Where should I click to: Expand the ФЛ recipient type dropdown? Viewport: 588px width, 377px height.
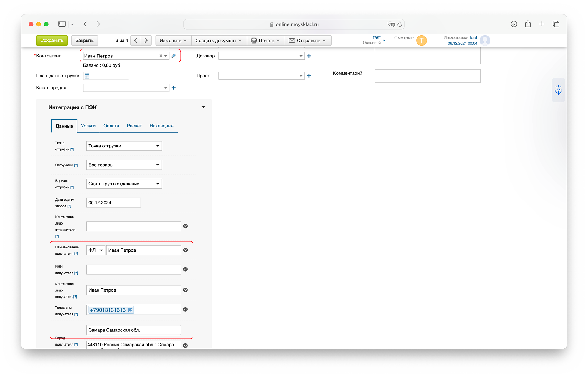click(96, 250)
